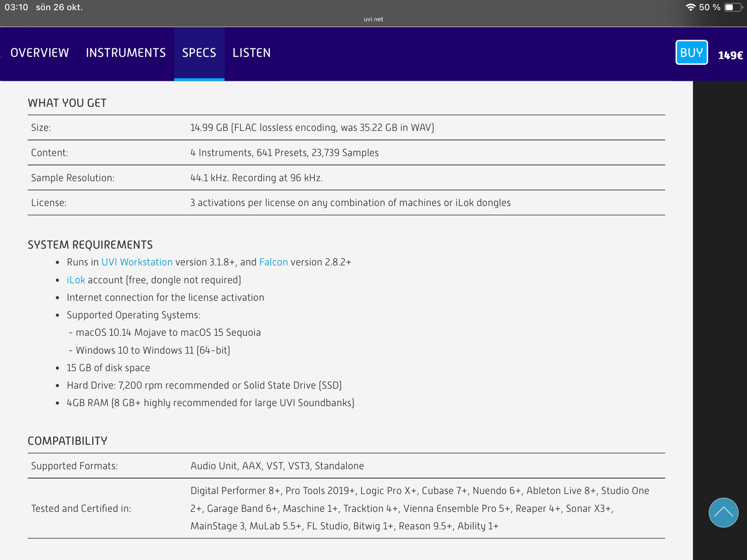Open the Listen tab
Screen dimensions: 747x560
[x=252, y=53]
